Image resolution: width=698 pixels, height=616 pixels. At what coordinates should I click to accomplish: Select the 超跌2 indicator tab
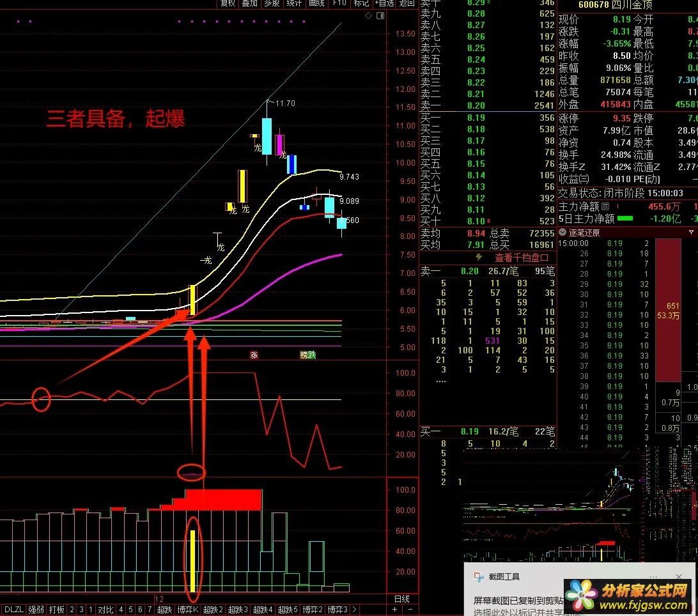click(213, 610)
